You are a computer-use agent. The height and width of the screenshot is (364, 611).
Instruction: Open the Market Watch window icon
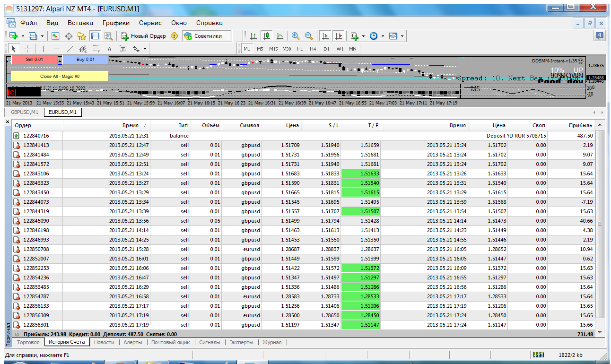point(55,36)
